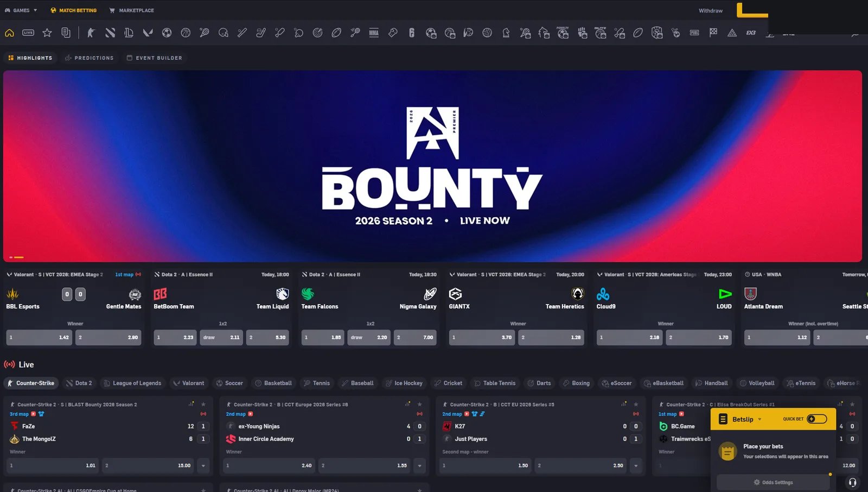Select the Dota 2 icon in sports bar
Screen dimensions: 868x492
coord(110,33)
